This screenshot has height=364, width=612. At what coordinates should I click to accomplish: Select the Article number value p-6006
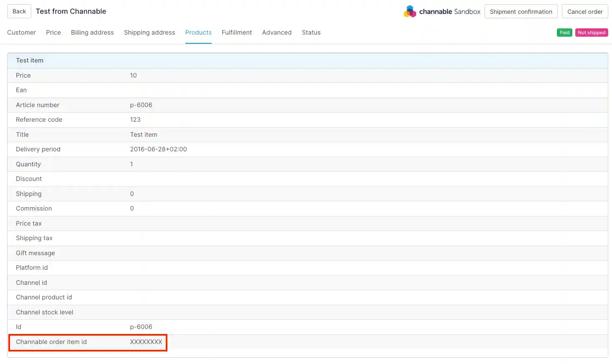141,105
